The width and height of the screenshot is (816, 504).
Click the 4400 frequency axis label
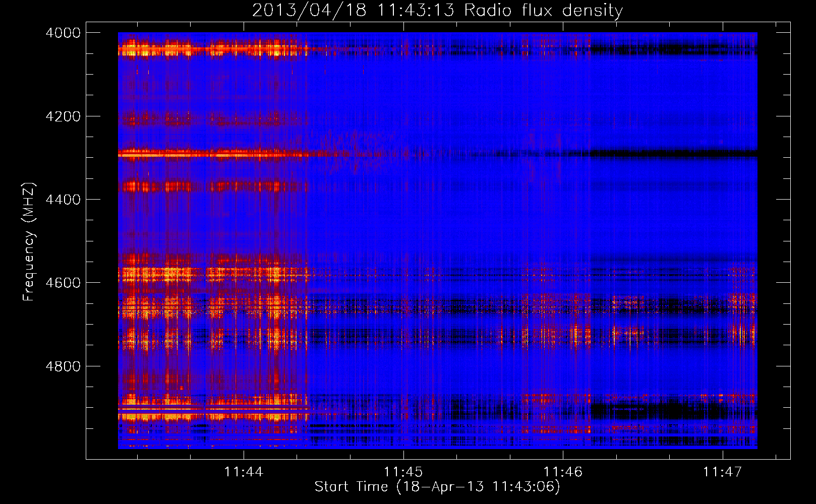click(63, 200)
